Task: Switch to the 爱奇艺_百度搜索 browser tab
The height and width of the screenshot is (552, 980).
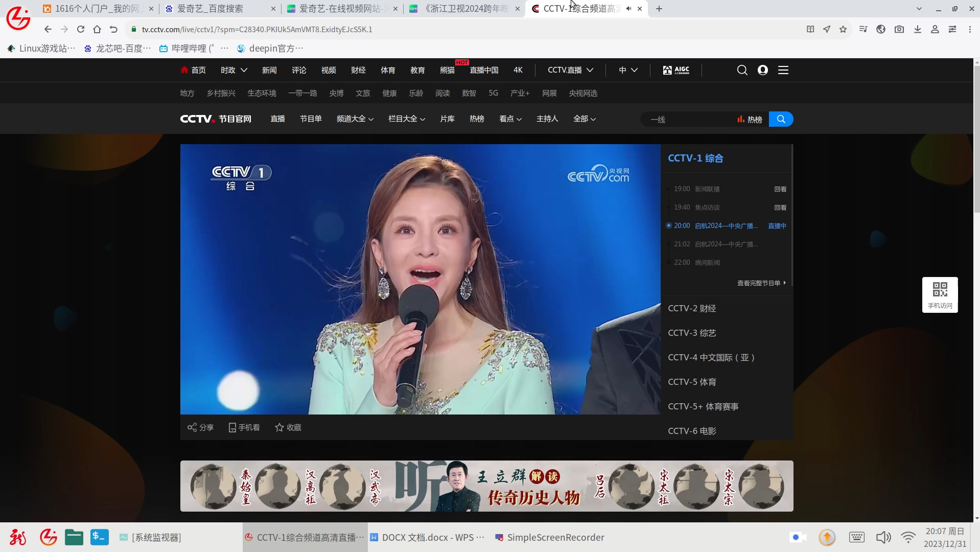Action: 220,9
